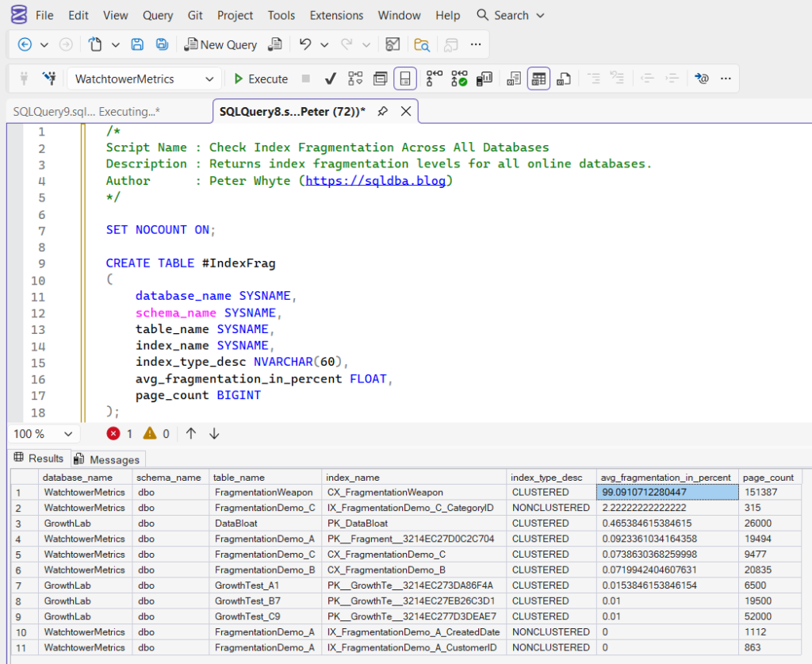Display the Estimated Execution Plan
Viewport: 812px width, 664px height.
pyautogui.click(x=354, y=79)
